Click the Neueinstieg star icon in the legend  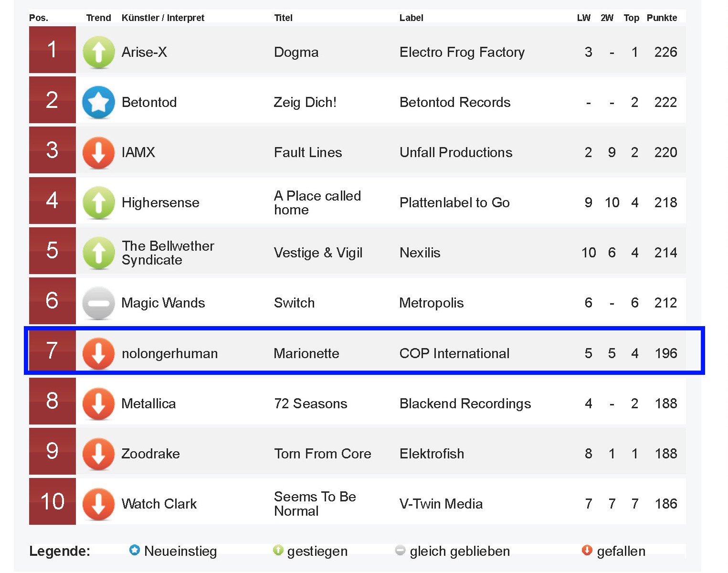pyautogui.click(x=135, y=551)
